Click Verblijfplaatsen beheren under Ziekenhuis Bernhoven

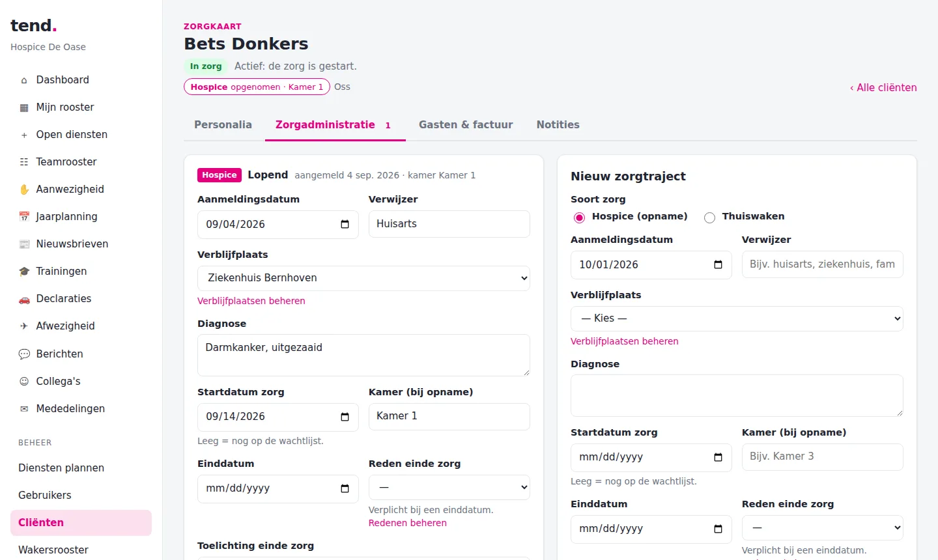(251, 301)
